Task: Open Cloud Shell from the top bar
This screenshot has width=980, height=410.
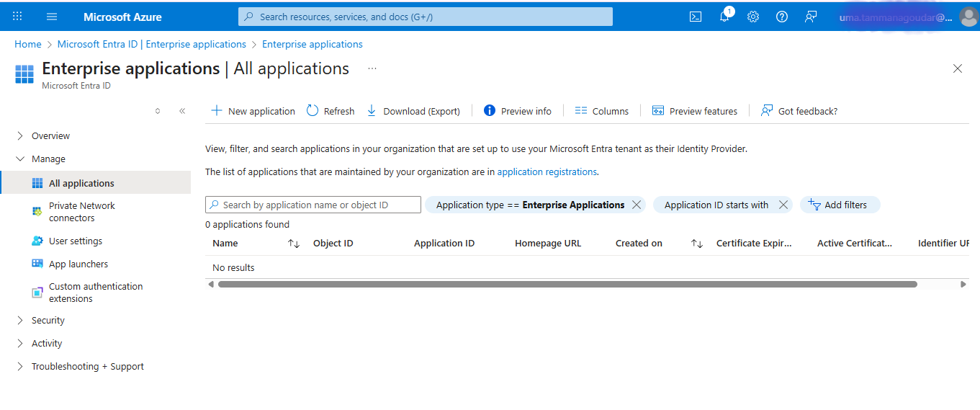Action: click(x=696, y=17)
